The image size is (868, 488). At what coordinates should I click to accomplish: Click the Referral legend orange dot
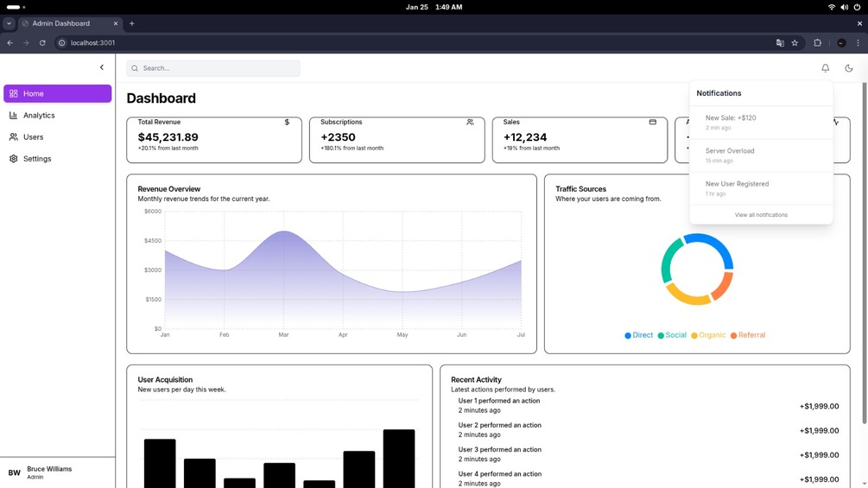coord(733,335)
